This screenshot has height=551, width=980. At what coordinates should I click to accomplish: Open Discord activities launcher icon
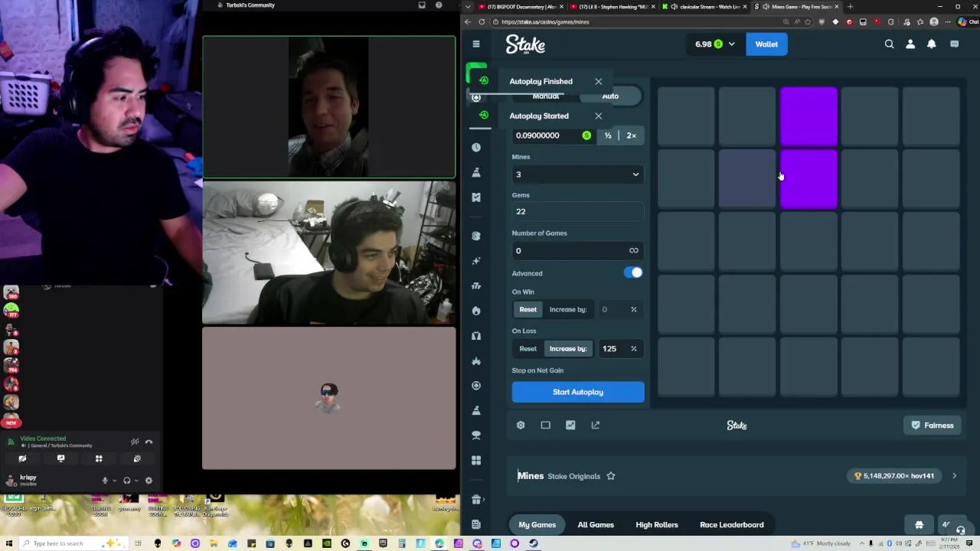[99, 459]
